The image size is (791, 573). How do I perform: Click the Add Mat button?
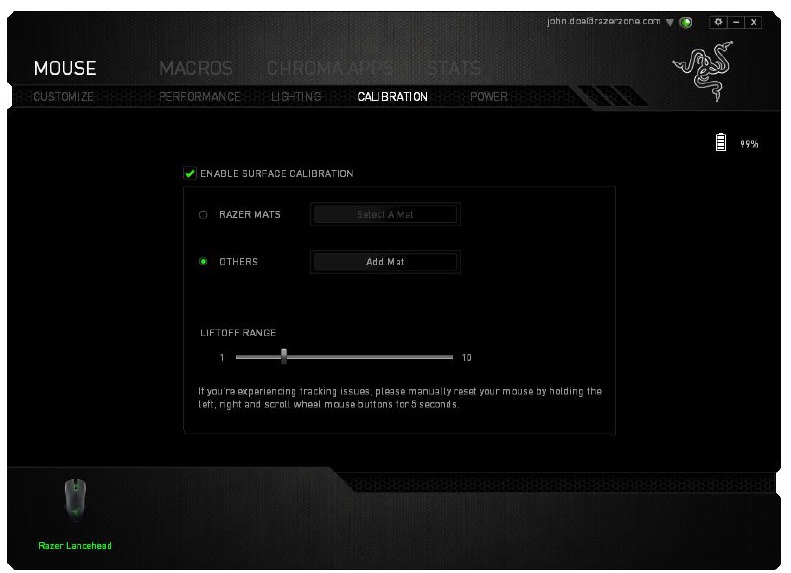coord(385,262)
